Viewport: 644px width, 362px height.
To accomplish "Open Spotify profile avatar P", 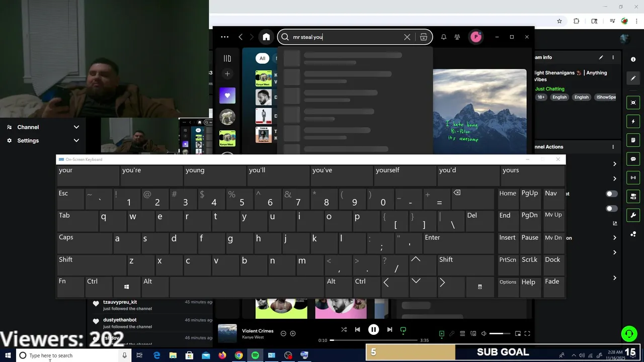I will [x=475, y=37].
